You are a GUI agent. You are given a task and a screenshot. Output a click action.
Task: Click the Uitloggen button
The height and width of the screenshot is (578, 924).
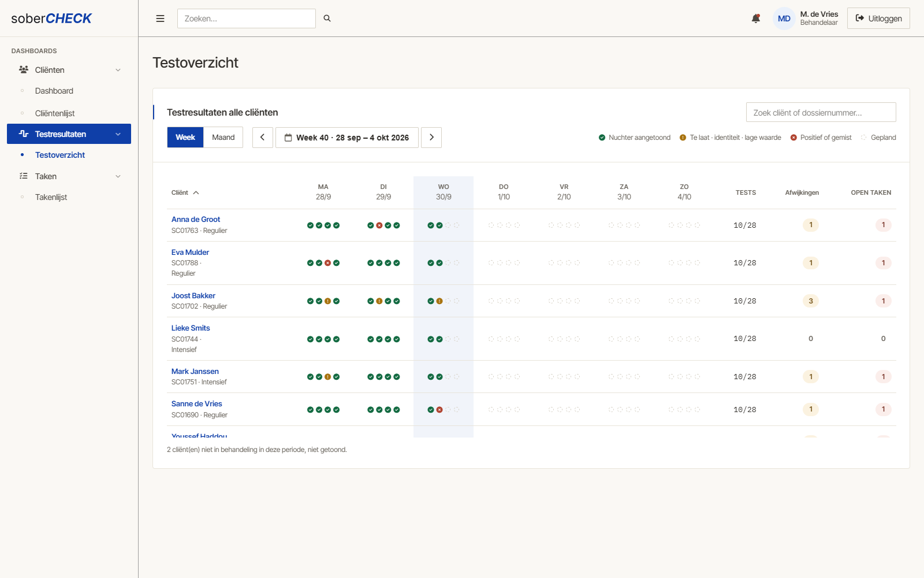(878, 18)
